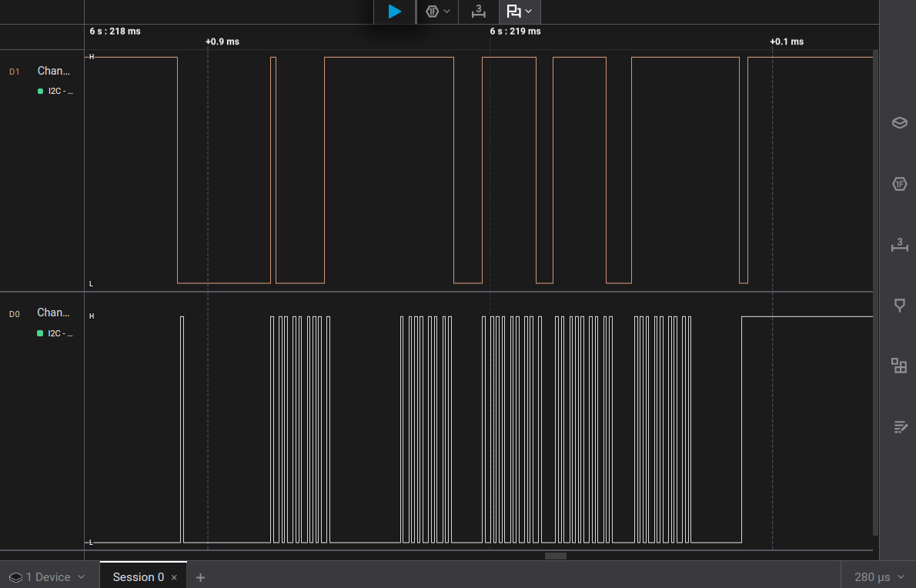Expand the analyzer dropdown arrow in top toolbar

point(447,12)
